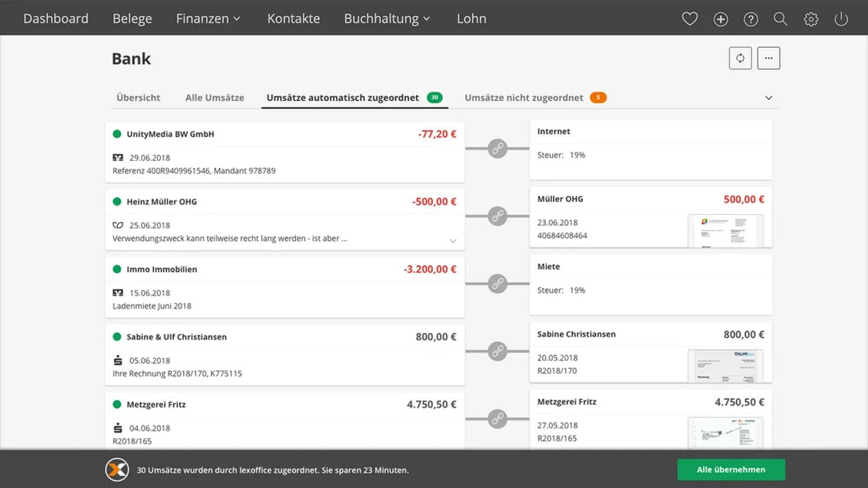Click the green status dot for Immo Immobilien

[117, 269]
